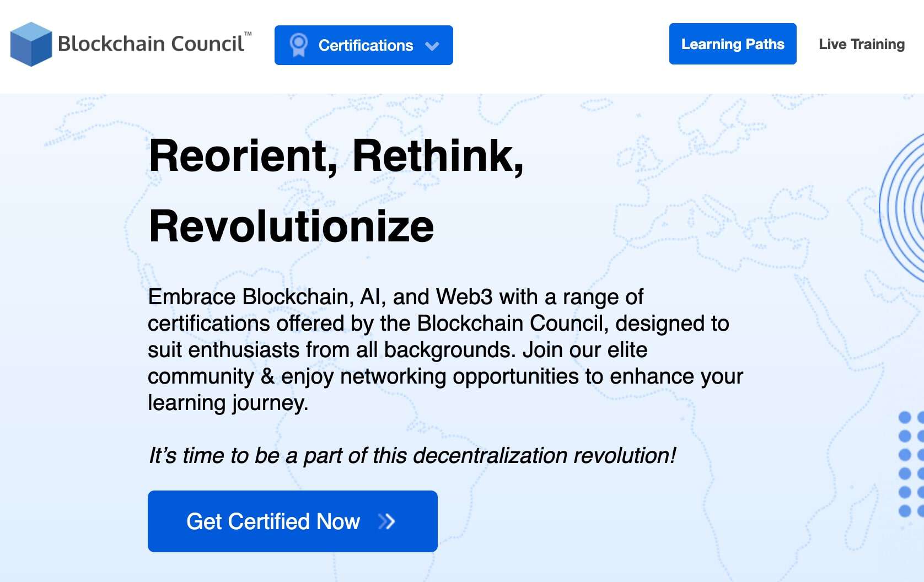Click the Blockchain Council wordmark to go home

coord(150,45)
